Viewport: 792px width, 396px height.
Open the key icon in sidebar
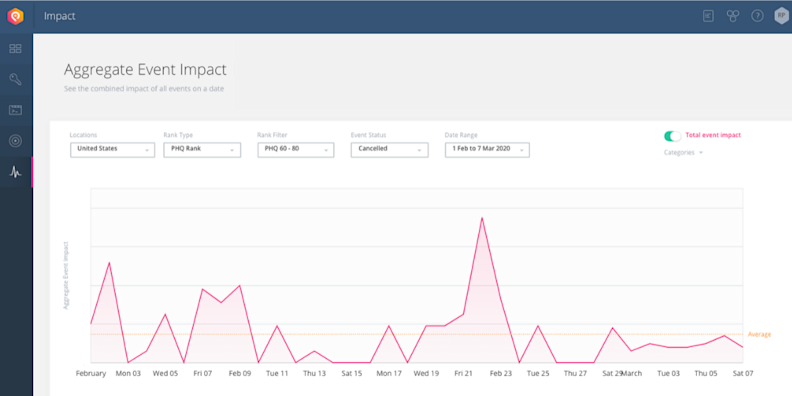click(15, 79)
